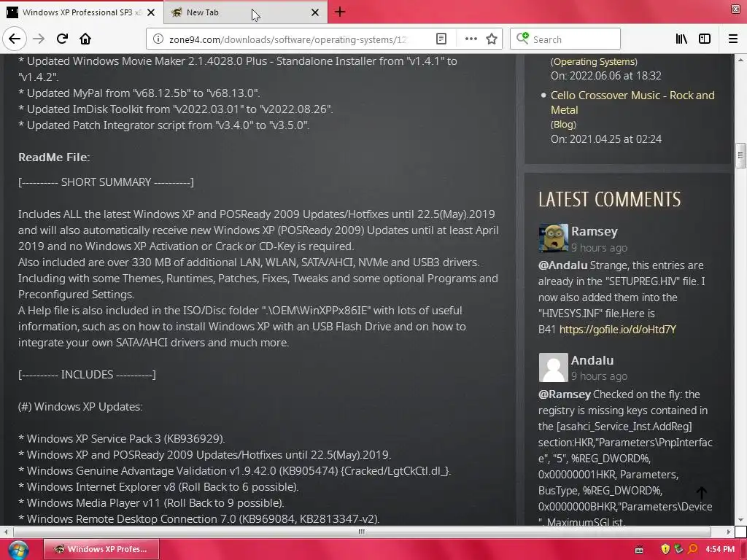747x560 pixels.
Task: Click Windows Remote Desktop Connection 7.0 line
Action: 198,518
